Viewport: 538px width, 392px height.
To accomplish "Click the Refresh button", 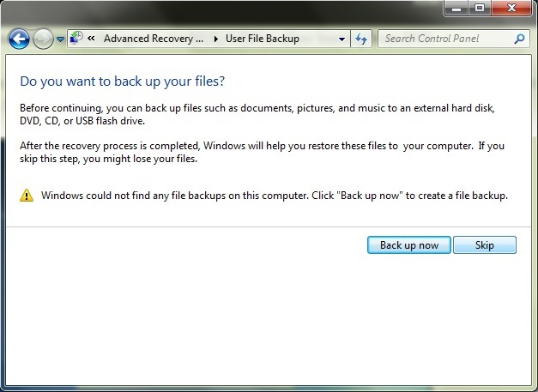I will (x=361, y=39).
